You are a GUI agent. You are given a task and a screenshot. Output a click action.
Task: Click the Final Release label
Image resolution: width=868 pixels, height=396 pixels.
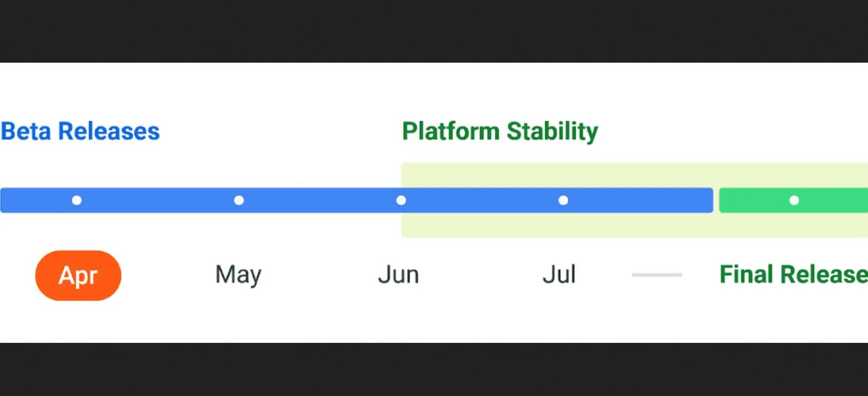click(x=794, y=274)
